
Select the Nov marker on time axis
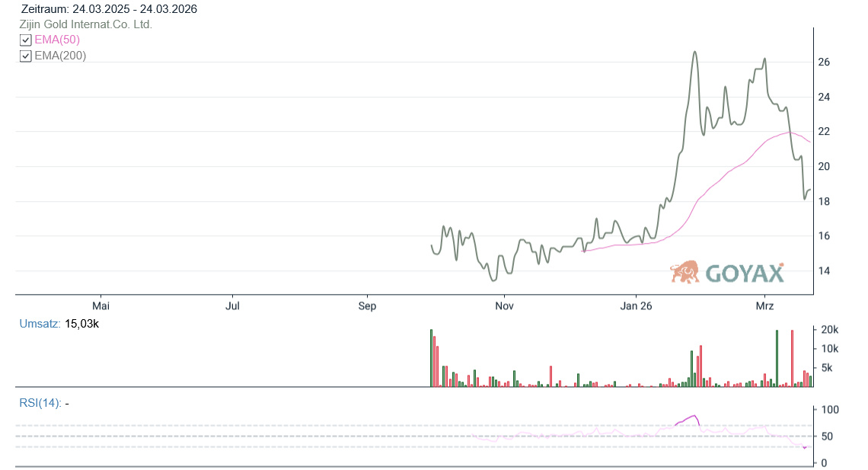click(x=504, y=306)
